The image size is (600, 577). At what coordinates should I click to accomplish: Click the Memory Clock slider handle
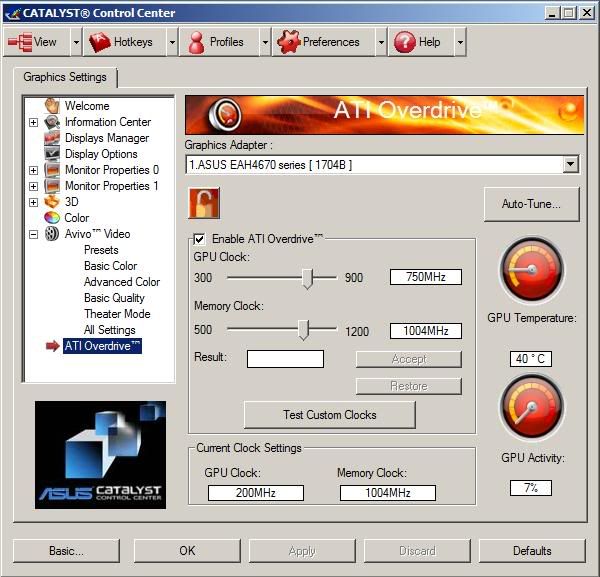pos(303,330)
